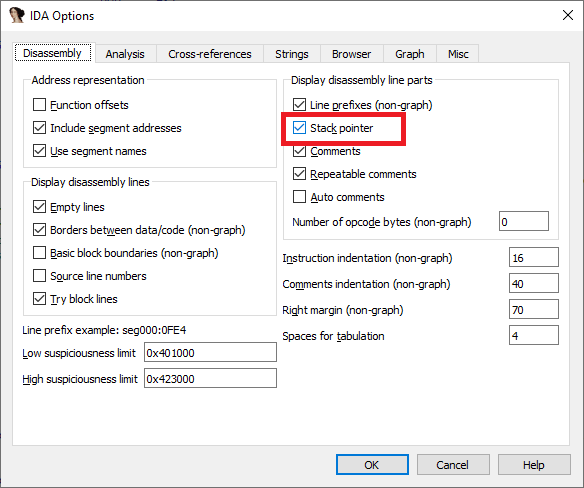Screen dimensions: 584x488
Task: Toggle Auto comments option
Action: tap(299, 197)
